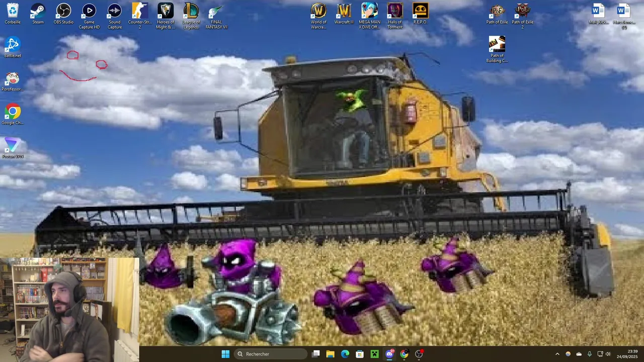Image resolution: width=644 pixels, height=362 pixels.
Task: Launch Microsoft Edge from the taskbar
Action: click(x=345, y=354)
